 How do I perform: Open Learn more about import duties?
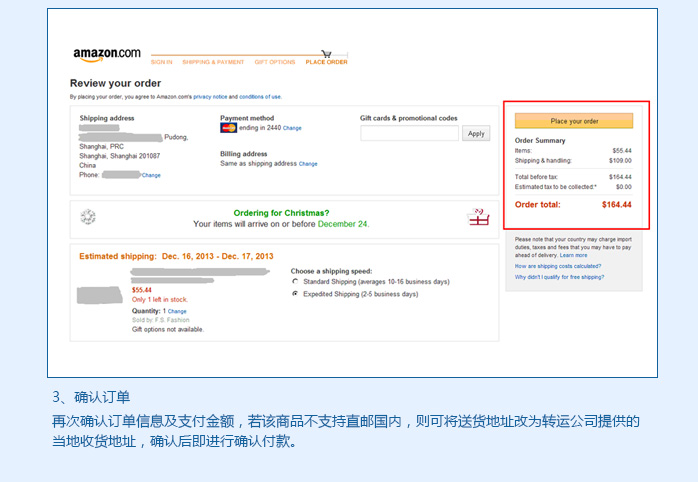click(573, 255)
